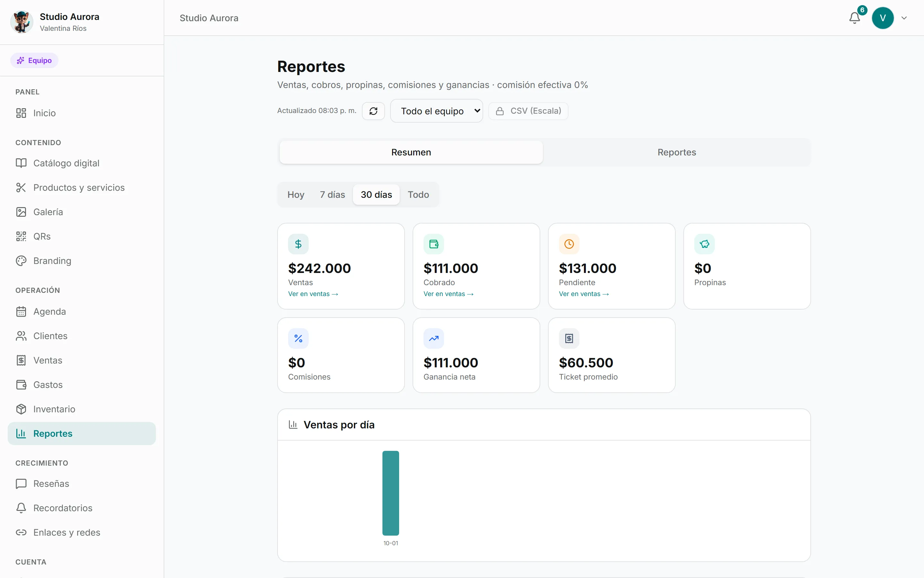The width and height of the screenshot is (924, 578).
Task: Click Ver en ventas under Pendiente card
Action: pyautogui.click(x=584, y=294)
